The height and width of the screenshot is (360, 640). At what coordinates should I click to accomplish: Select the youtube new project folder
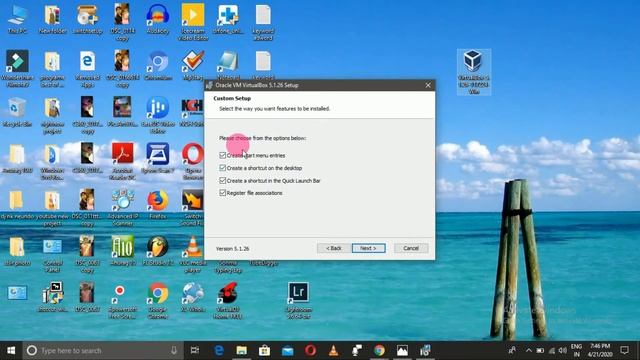pyautogui.click(x=52, y=208)
